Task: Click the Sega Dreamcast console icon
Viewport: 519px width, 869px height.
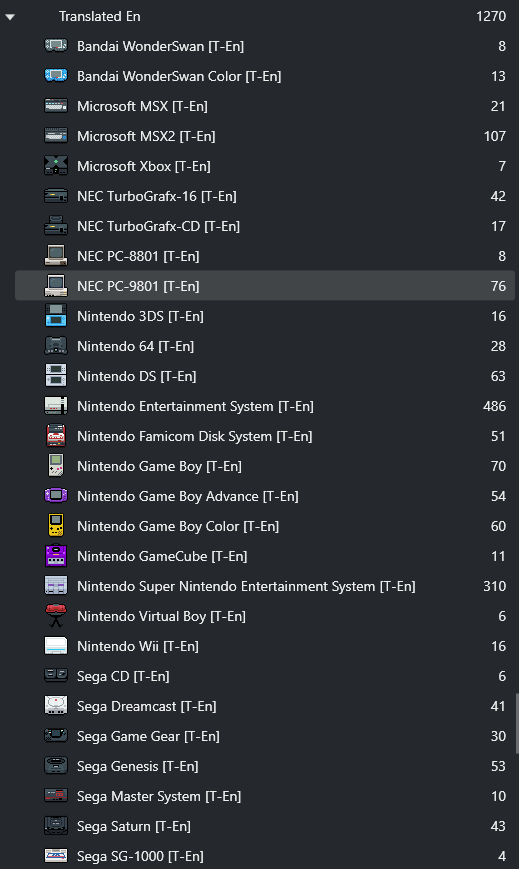Action: [55, 706]
